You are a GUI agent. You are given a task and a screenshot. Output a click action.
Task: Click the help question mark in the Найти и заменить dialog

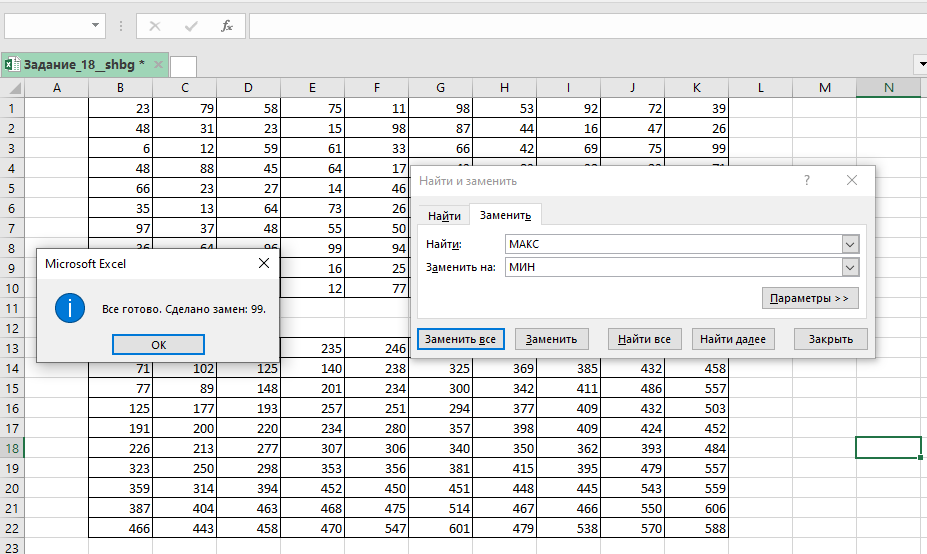(x=806, y=181)
